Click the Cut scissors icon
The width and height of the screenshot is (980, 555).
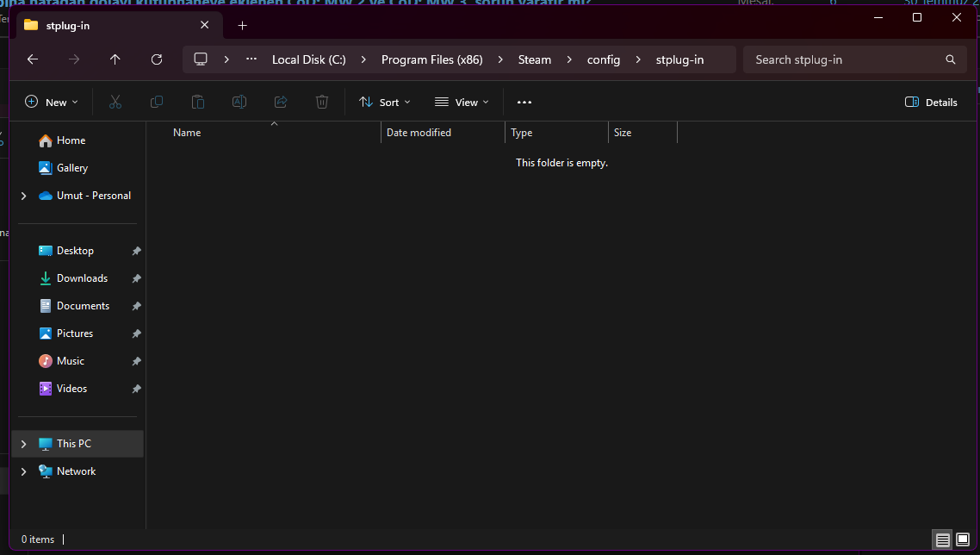[x=115, y=102]
